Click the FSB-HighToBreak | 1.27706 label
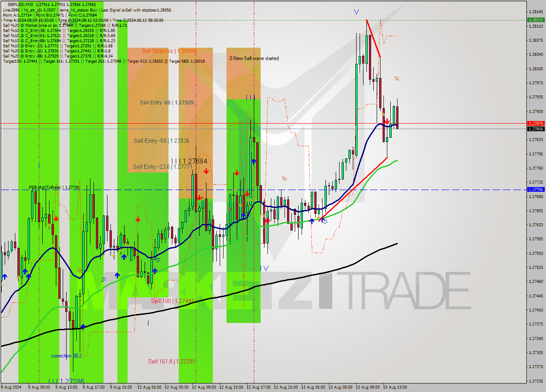The height and width of the screenshot is (392, 546). (54, 187)
